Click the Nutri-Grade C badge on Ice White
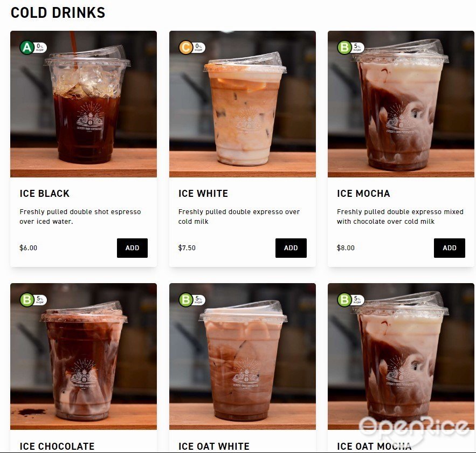 click(x=192, y=47)
